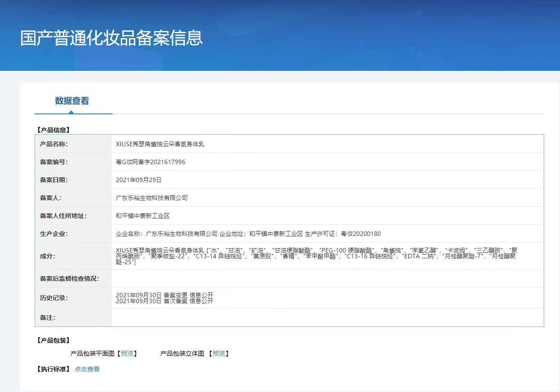Click the 备案编号 row label
Screen dimensions: 560x392
[x=54, y=162]
